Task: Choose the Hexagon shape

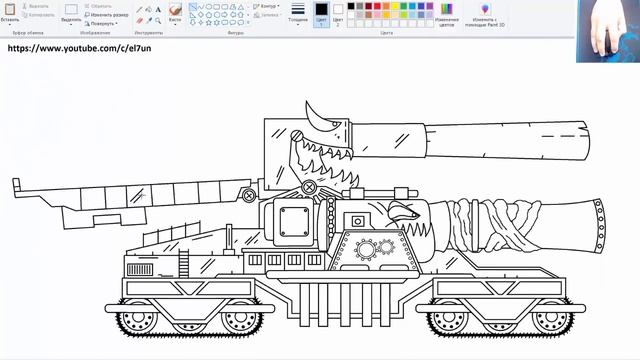Action: pos(217,15)
